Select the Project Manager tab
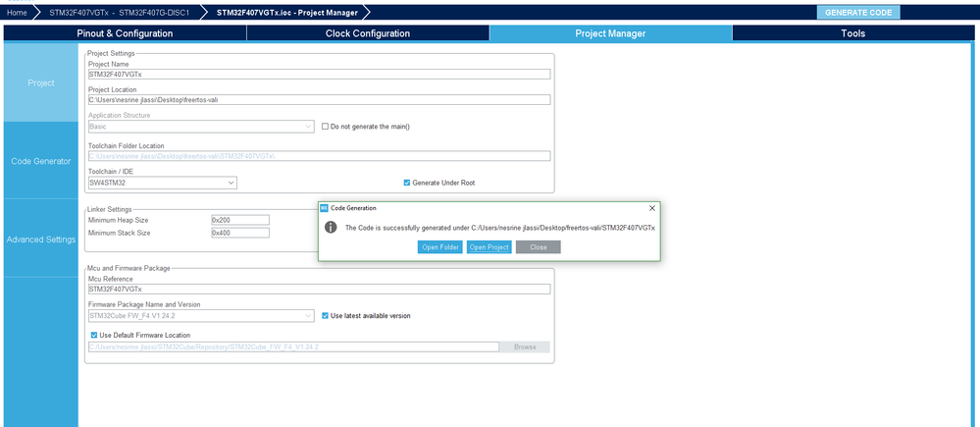This screenshot has height=427, width=980. (610, 33)
